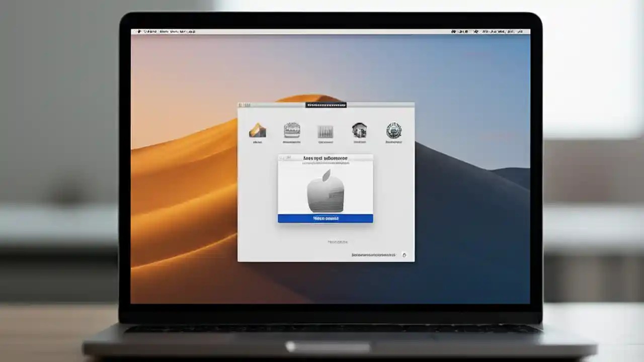The image size is (644, 362).
Task: Select the stacked-layers preference pane icon
Action: [x=292, y=131]
